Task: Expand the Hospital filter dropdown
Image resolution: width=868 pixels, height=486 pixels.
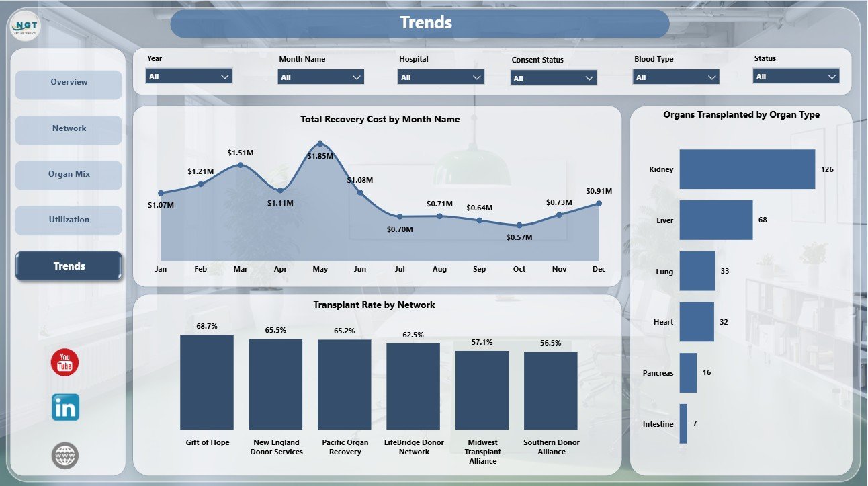Action: click(441, 77)
